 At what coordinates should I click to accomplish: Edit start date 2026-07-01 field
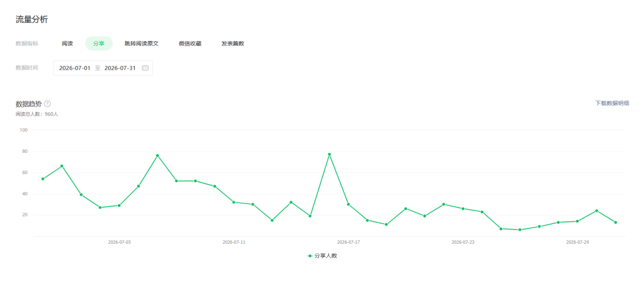[x=75, y=68]
